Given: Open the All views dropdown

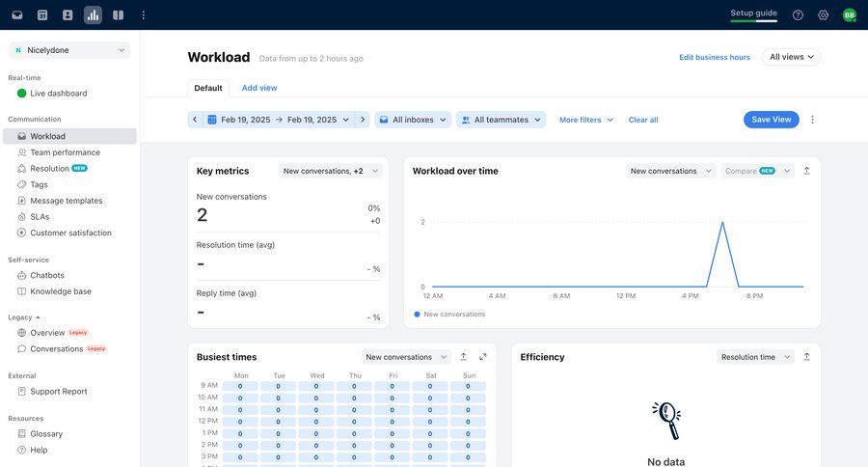Looking at the screenshot, I should (x=792, y=57).
